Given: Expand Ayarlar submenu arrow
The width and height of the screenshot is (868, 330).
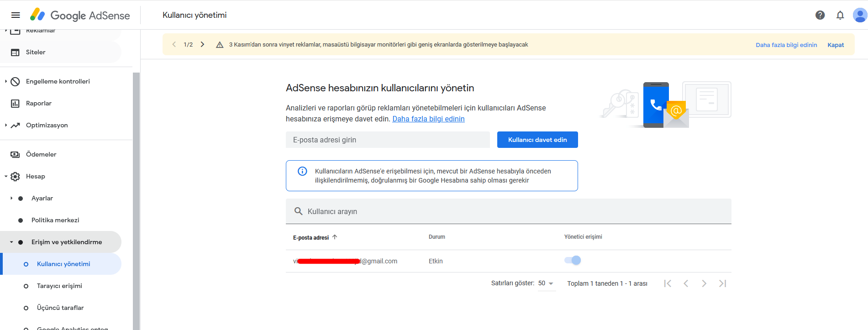Looking at the screenshot, I should coord(11,198).
